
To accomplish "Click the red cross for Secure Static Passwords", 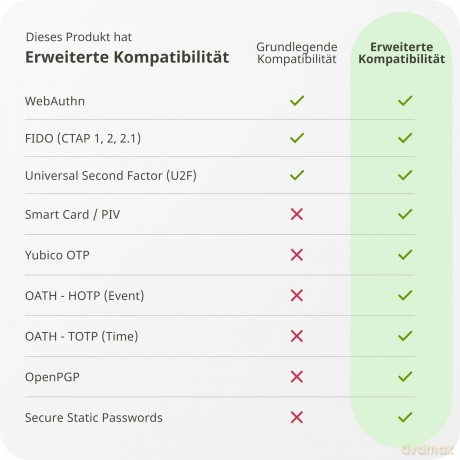I will click(297, 417).
